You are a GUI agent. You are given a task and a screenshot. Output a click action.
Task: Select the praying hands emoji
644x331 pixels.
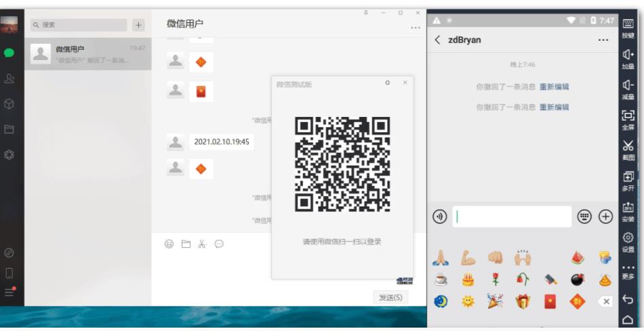click(440, 258)
